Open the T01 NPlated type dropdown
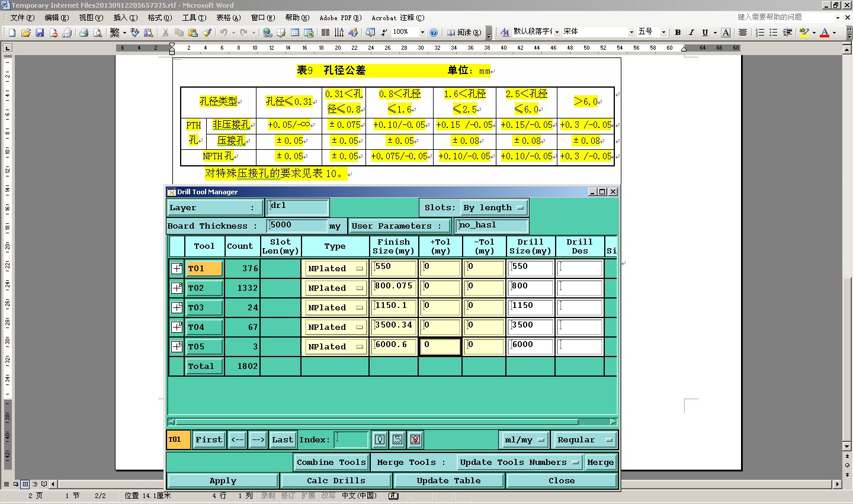Image resolution: width=853 pixels, height=504 pixels. coord(335,268)
